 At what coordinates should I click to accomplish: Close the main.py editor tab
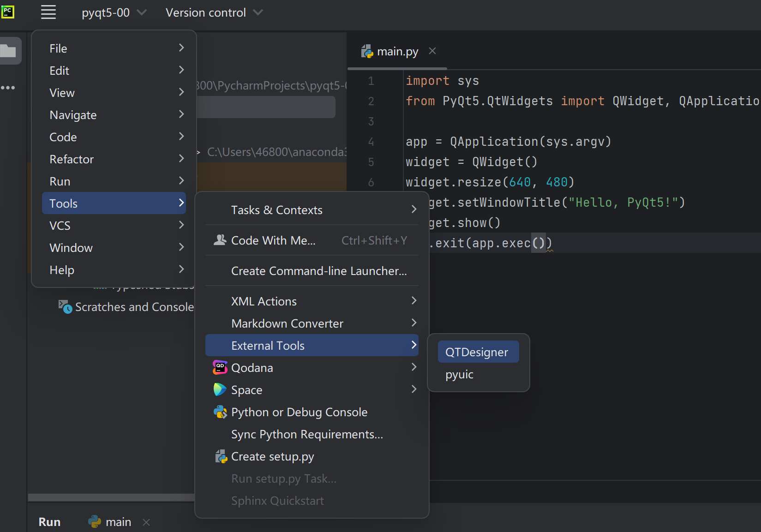click(432, 51)
